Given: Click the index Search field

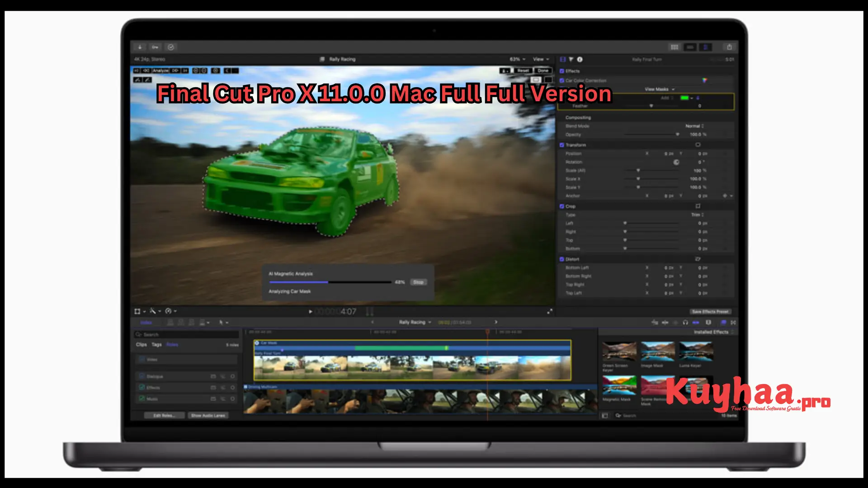Looking at the screenshot, I should point(186,334).
